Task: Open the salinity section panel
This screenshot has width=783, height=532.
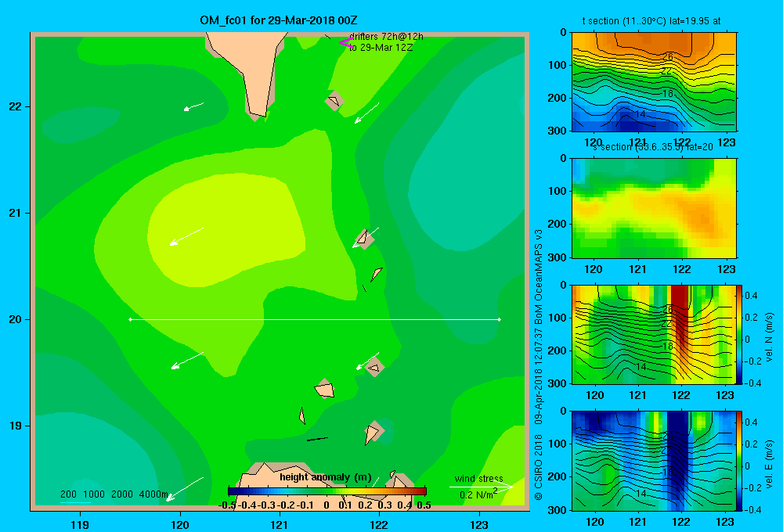Action: click(654, 208)
